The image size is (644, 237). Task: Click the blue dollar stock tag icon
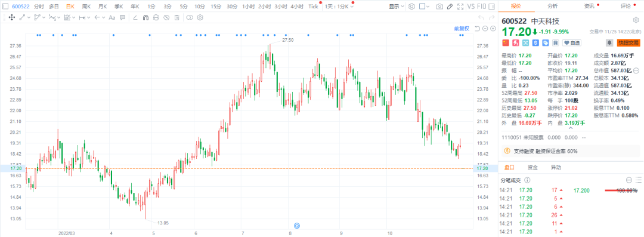point(535,43)
